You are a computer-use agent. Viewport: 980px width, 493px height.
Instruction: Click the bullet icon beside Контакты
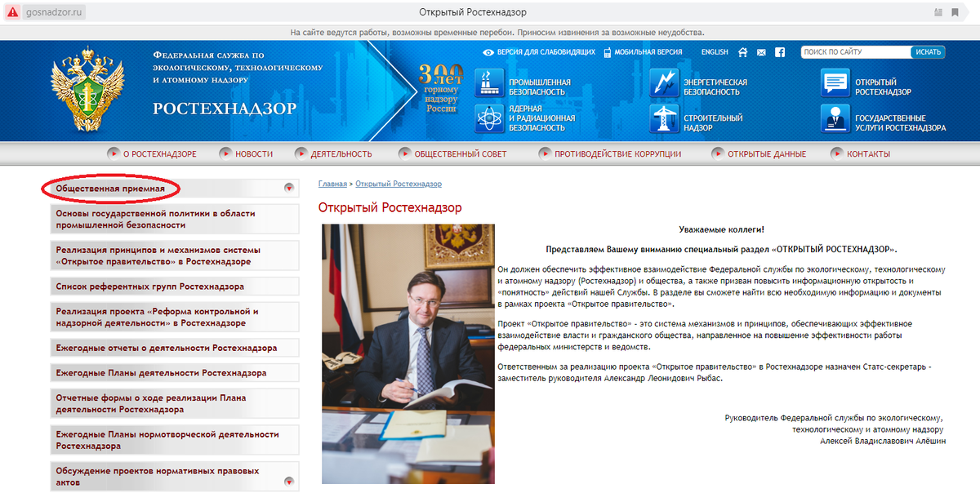point(837,153)
